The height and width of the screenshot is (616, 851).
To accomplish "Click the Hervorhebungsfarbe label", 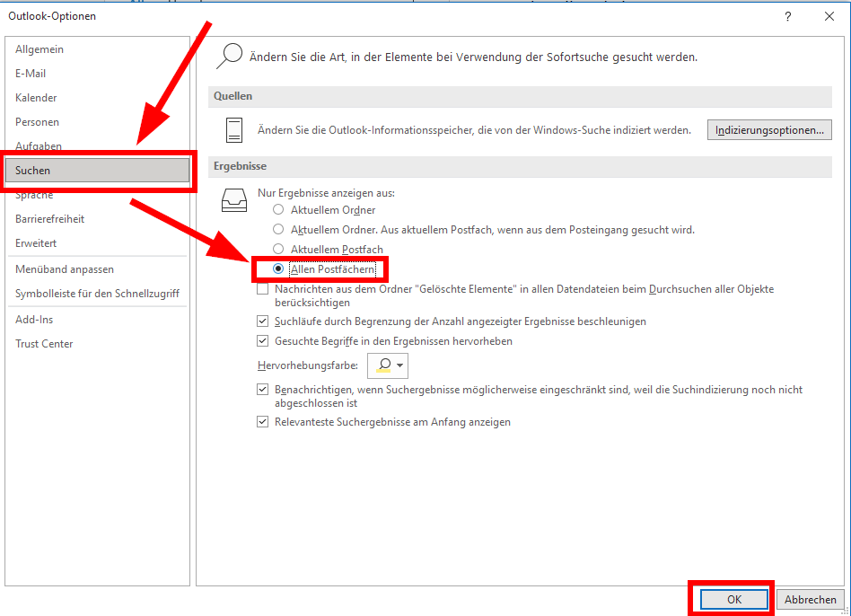I will (x=308, y=365).
